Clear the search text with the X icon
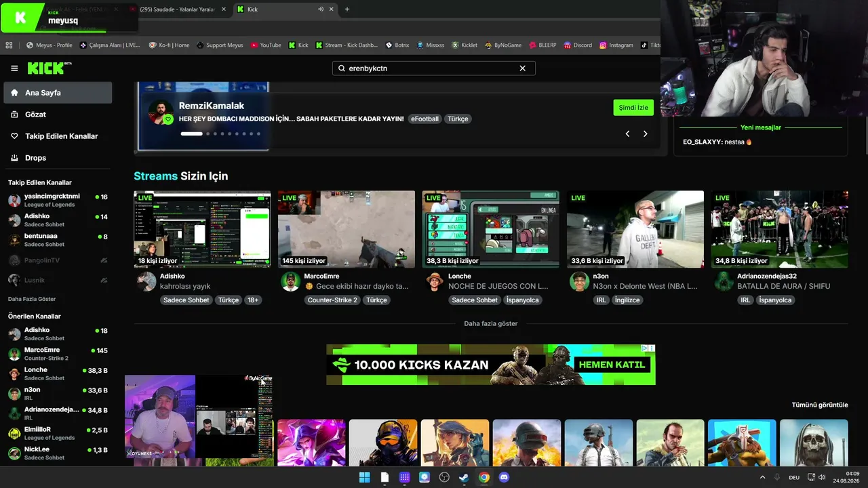Image resolution: width=868 pixels, height=488 pixels. [522, 68]
